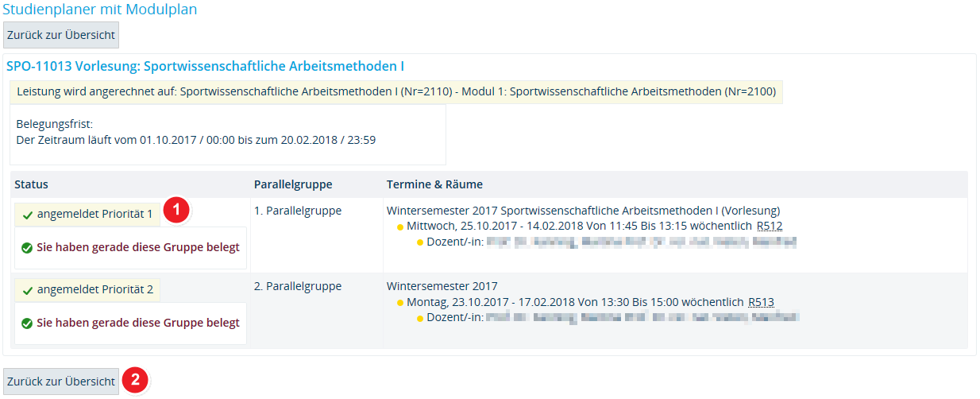The width and height of the screenshot is (980, 399).
Task: Click the bottom Zurück zur Übersicht button
Action: pos(61,382)
